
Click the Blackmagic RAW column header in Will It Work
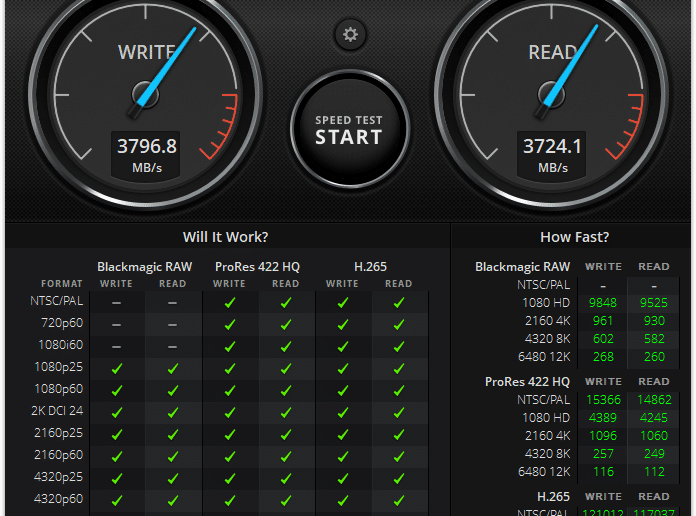pos(145,267)
